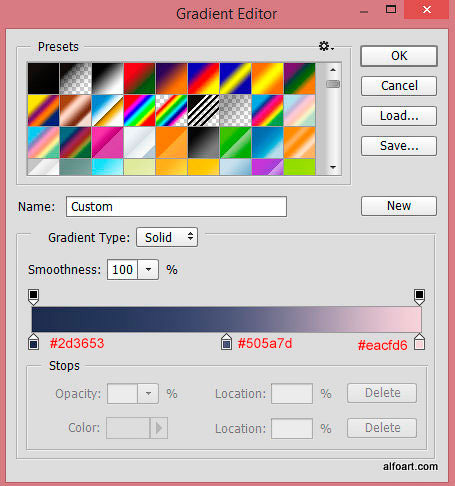Open the Gradient Type Solid dropdown
The image size is (455, 486).
click(167, 237)
